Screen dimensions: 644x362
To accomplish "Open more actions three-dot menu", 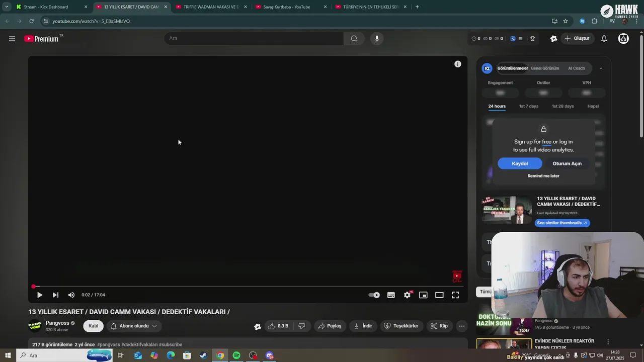I will [462, 326].
